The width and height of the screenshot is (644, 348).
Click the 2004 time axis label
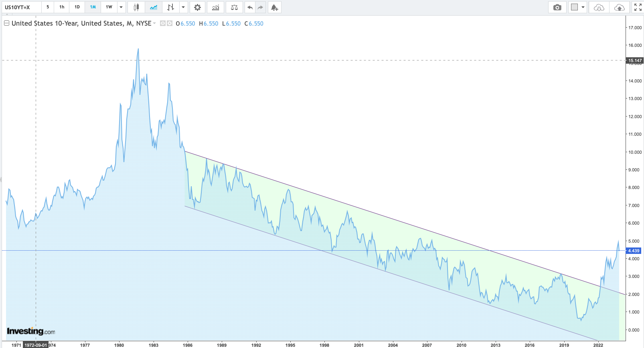tap(393, 345)
